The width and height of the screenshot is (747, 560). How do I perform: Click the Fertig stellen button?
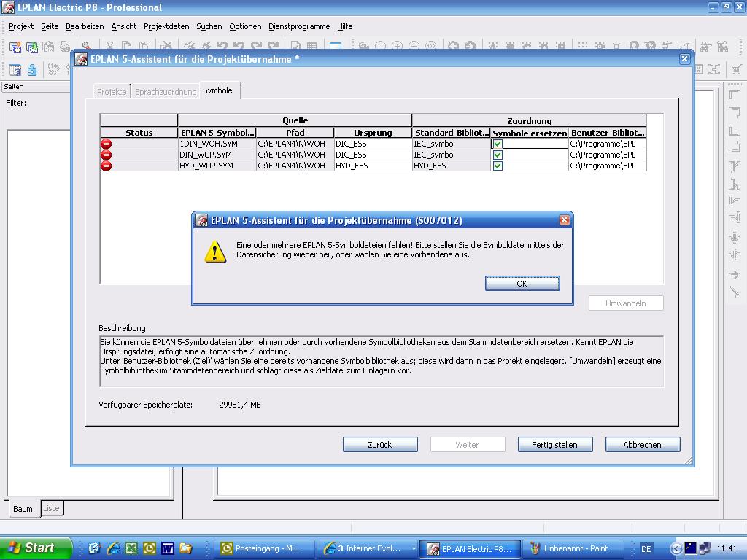(x=555, y=444)
